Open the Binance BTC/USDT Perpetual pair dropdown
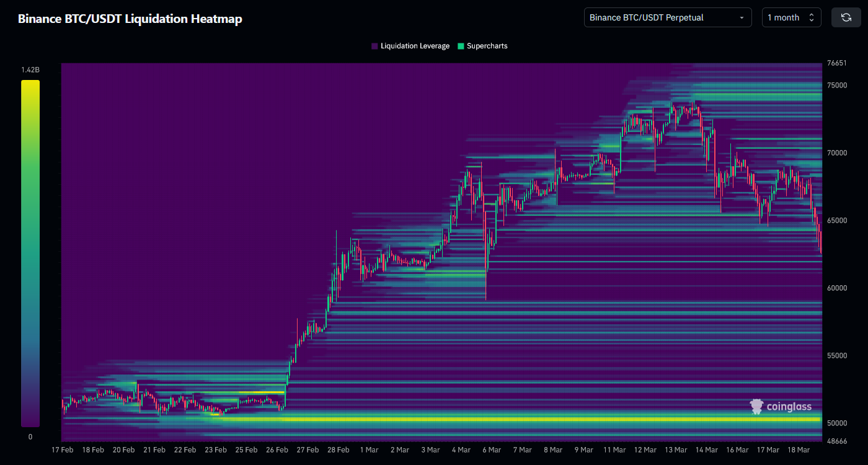 tap(668, 17)
